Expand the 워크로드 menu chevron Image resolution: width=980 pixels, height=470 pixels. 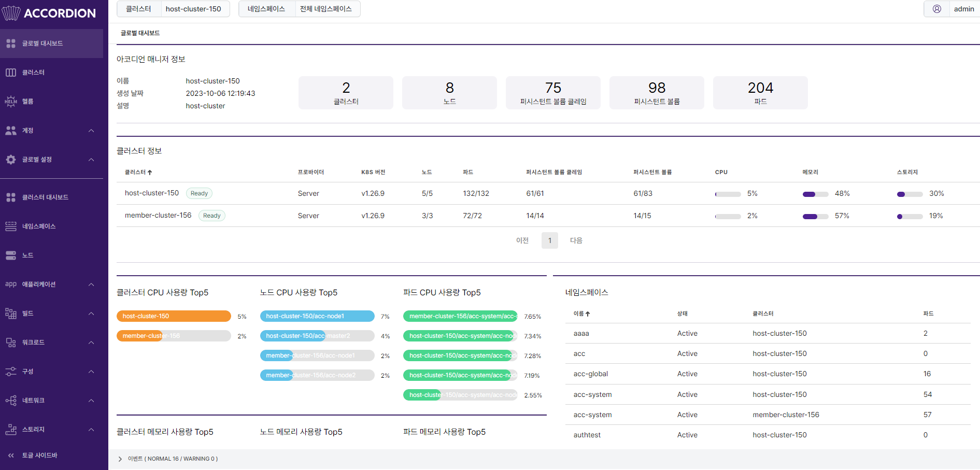(91, 343)
